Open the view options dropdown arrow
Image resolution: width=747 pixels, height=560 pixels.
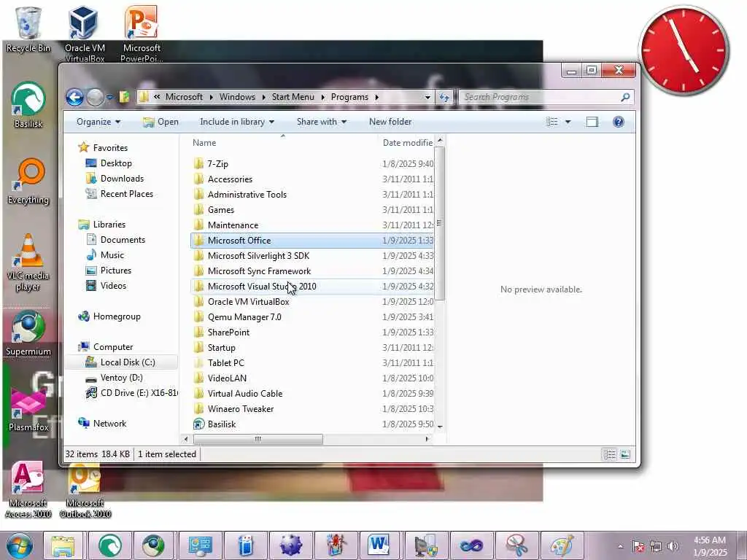tap(568, 122)
